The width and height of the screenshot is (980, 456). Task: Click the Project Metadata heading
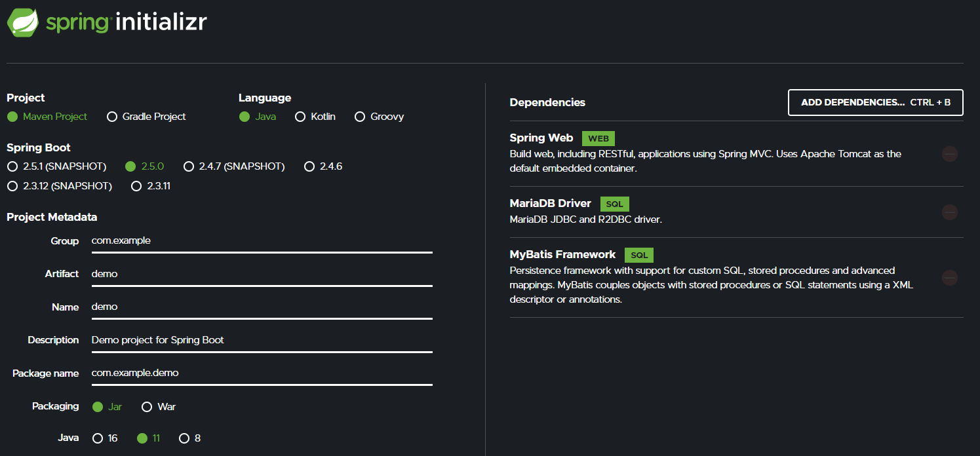[52, 217]
